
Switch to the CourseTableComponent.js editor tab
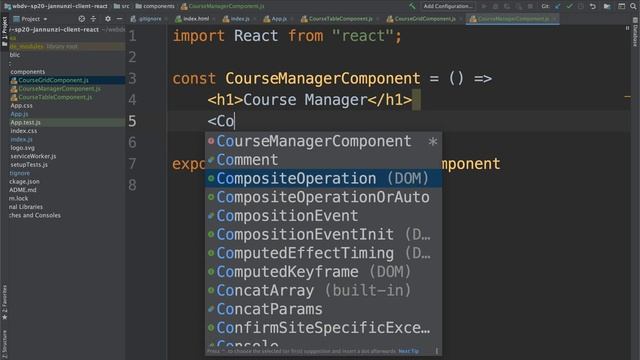coord(340,19)
